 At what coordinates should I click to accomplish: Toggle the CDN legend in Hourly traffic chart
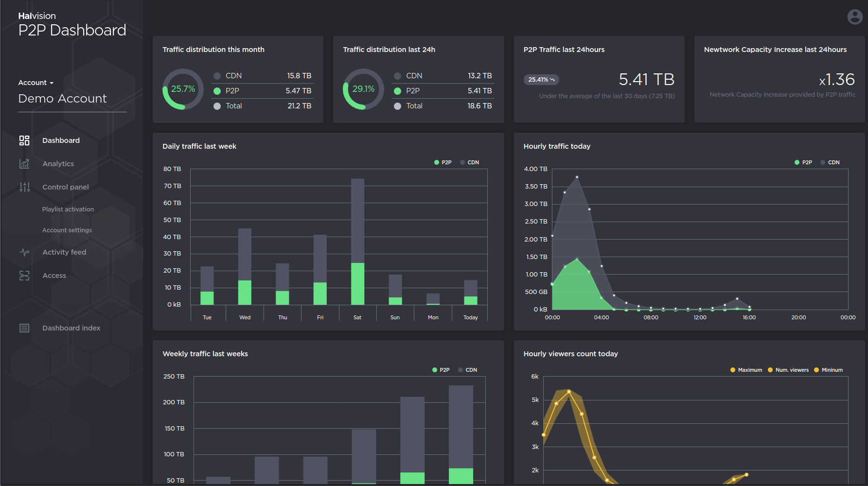(830, 162)
